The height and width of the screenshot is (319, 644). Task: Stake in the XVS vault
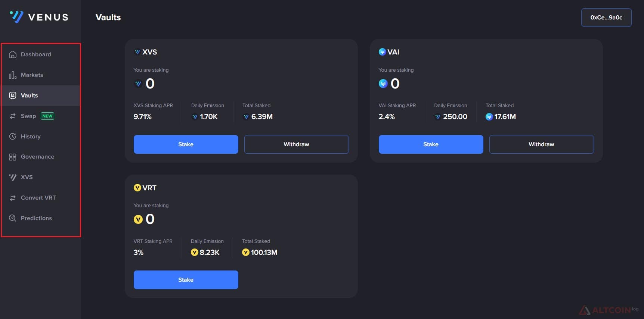[186, 144]
